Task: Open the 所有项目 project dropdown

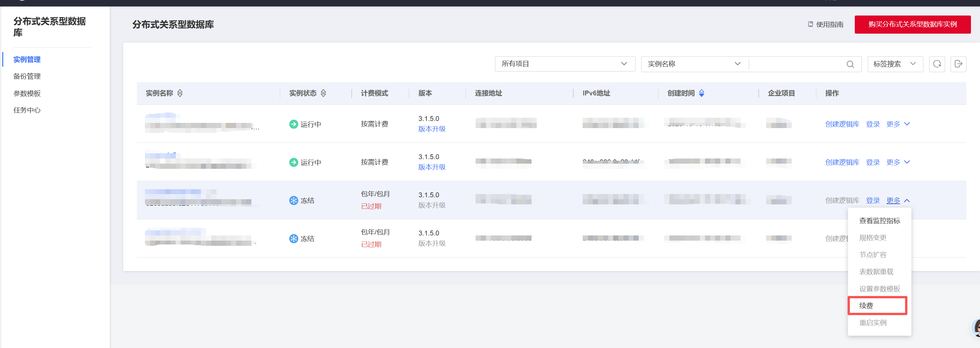Action: pyautogui.click(x=565, y=64)
